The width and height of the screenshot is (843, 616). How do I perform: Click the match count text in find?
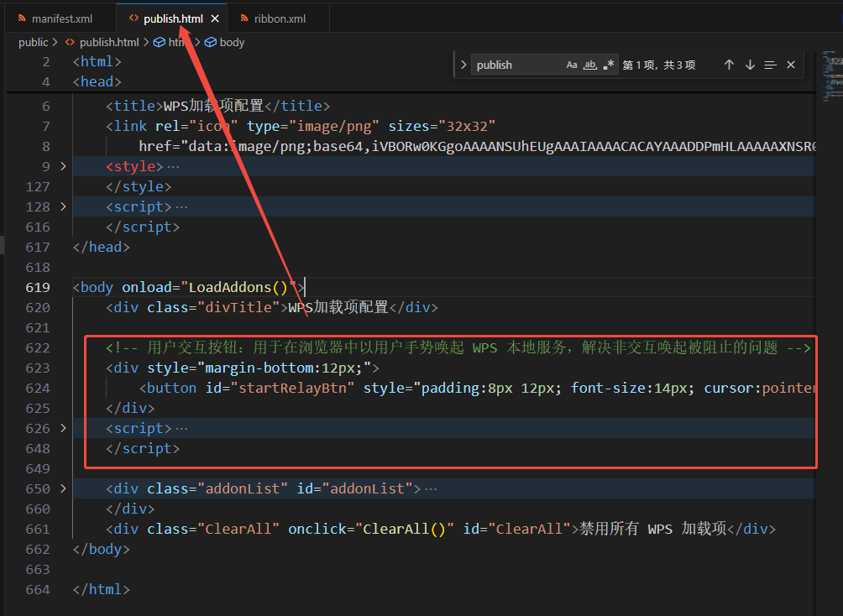pyautogui.click(x=659, y=65)
